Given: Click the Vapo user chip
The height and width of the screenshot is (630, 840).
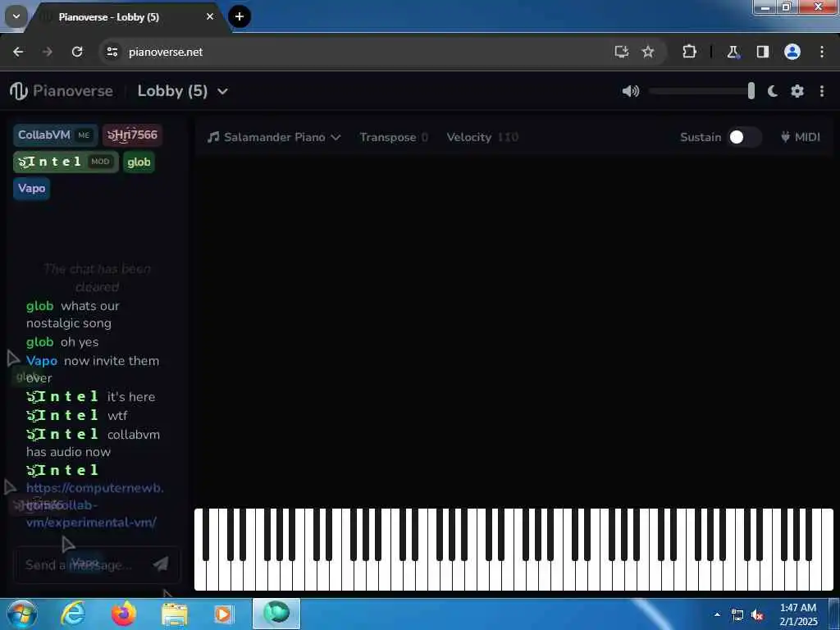Looking at the screenshot, I should 32,189.
